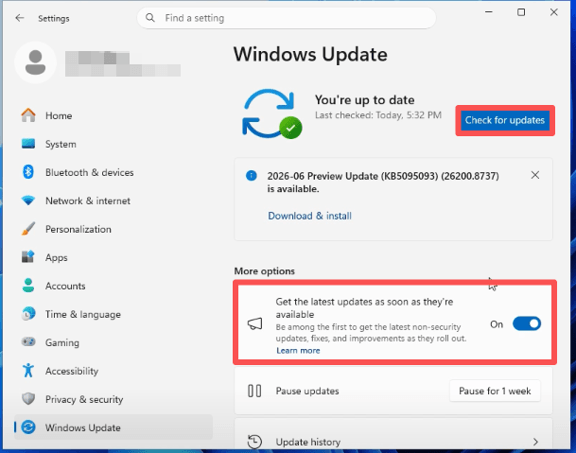Viewport: 576px width, 453px height.
Task: Dismiss the Preview Update notification
Action: tap(535, 175)
